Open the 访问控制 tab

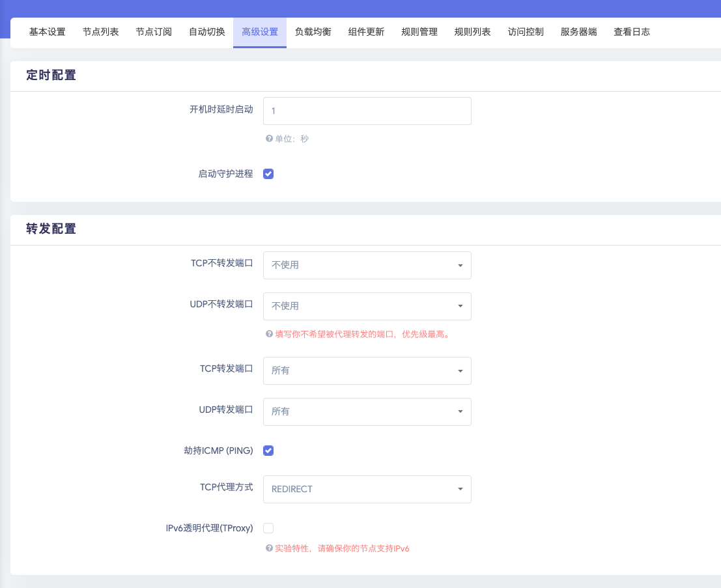pos(526,32)
